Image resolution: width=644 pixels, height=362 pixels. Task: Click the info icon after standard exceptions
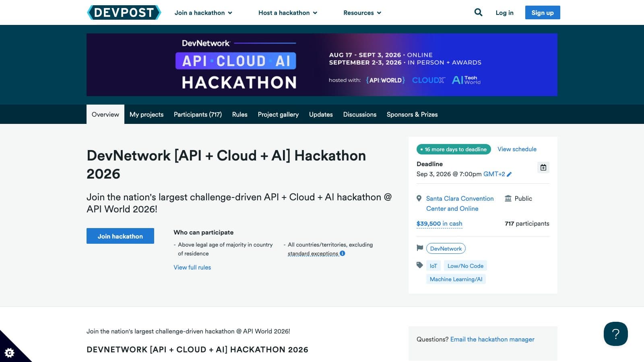pyautogui.click(x=343, y=253)
